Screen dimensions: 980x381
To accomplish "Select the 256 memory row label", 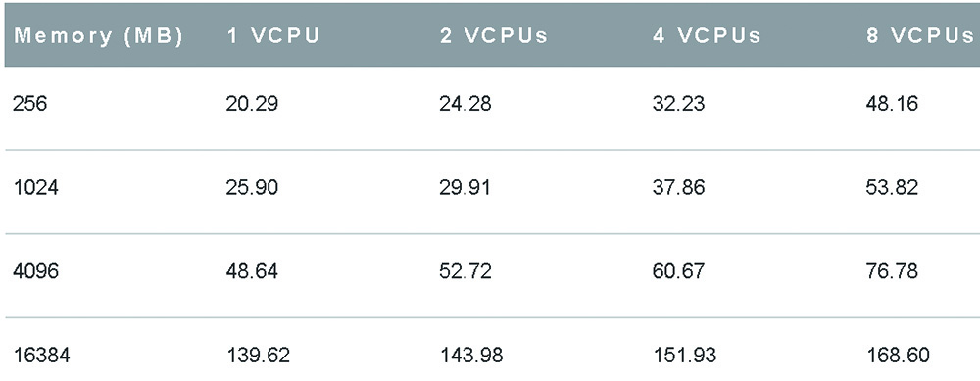I will point(30,103).
